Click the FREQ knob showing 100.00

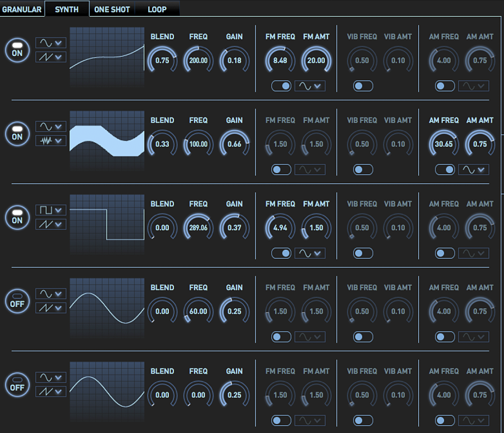pyautogui.click(x=198, y=144)
